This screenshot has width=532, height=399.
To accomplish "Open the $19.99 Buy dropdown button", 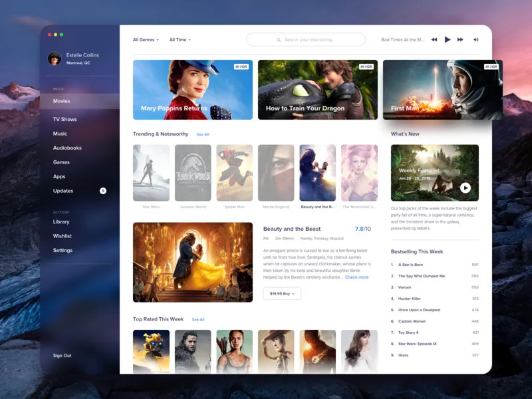I will click(x=282, y=294).
